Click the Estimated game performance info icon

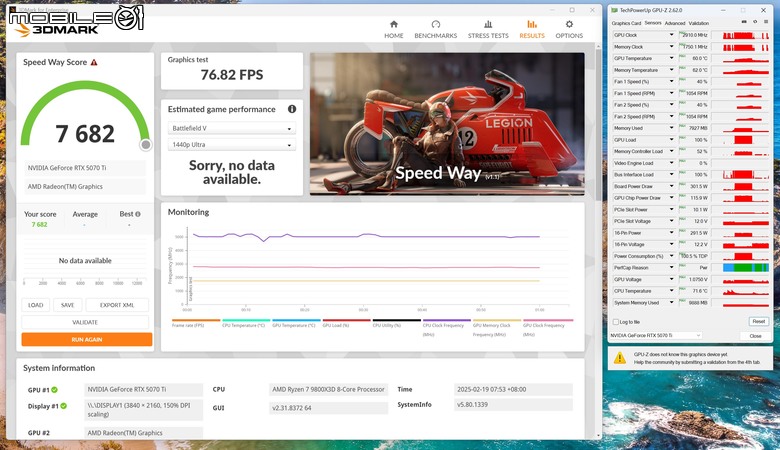(x=292, y=109)
